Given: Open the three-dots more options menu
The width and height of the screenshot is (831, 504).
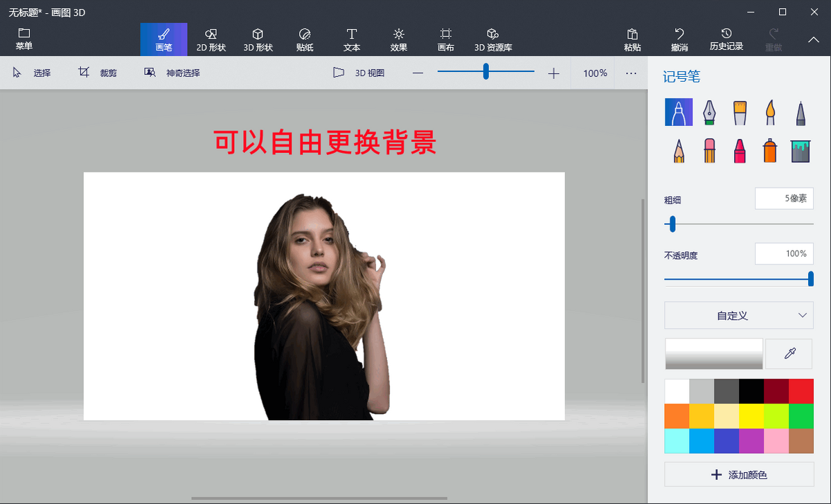Looking at the screenshot, I should [631, 73].
